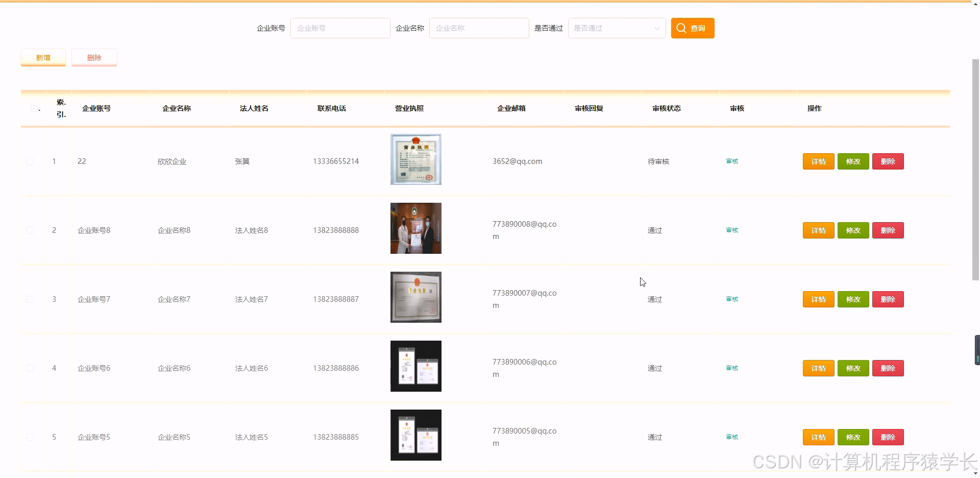This screenshot has width=980, height=478.
Task: Click 详情 for 企业账号5 record
Action: (x=818, y=437)
